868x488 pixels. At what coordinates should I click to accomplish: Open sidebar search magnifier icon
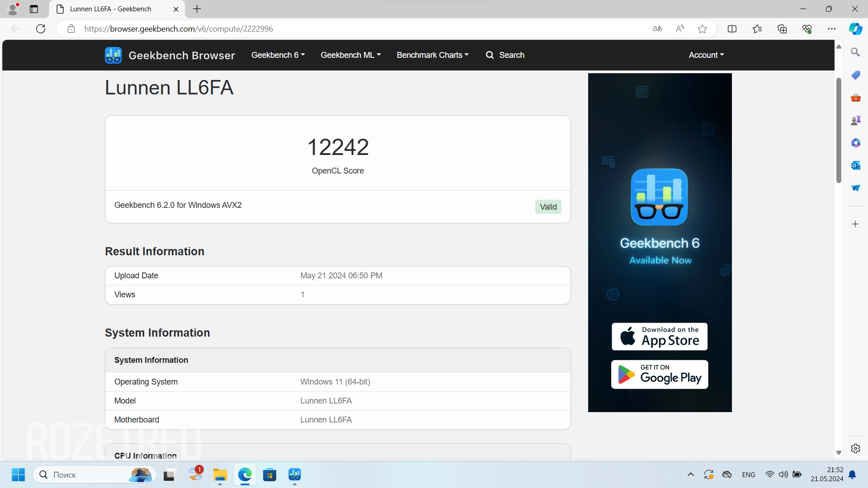pyautogui.click(x=855, y=52)
